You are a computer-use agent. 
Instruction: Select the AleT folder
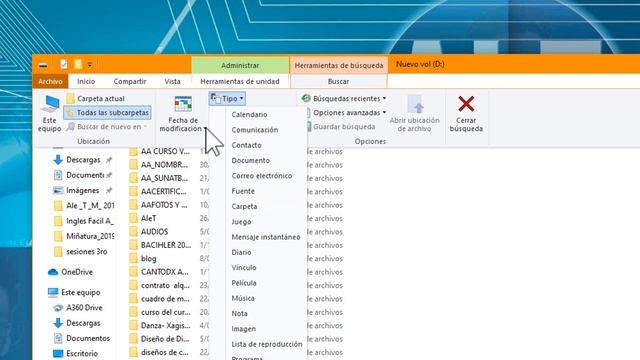(x=143, y=218)
